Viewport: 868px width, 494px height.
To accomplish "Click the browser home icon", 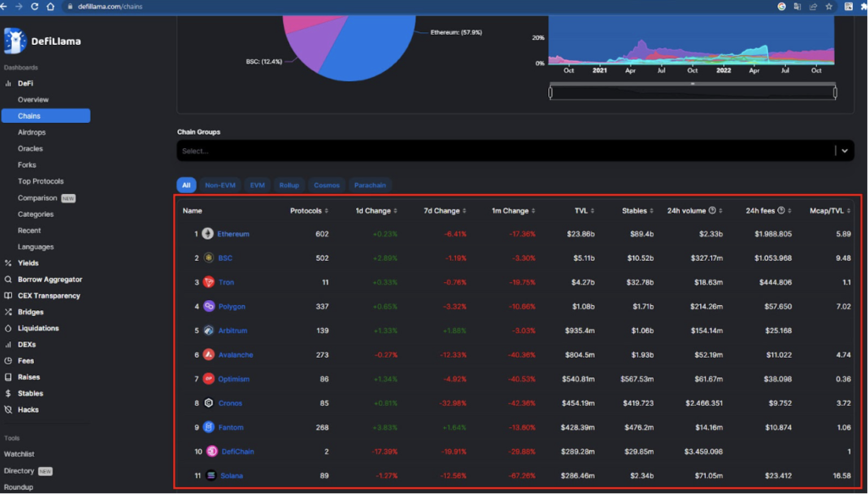I will (50, 7).
